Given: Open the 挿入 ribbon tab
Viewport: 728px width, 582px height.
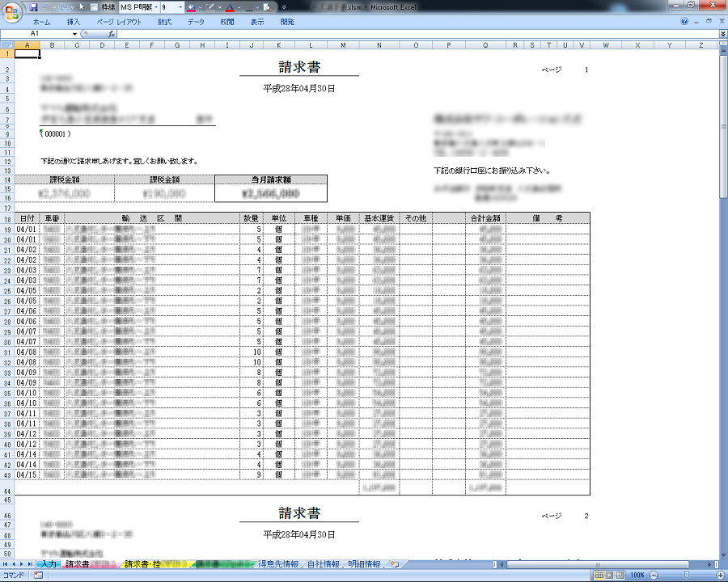Looking at the screenshot, I should 74,23.
